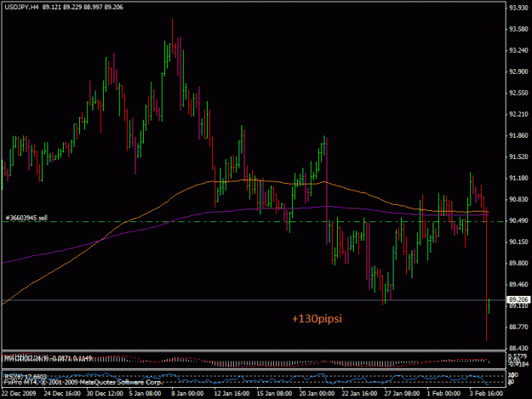Screen dimensions: 532x399
Task: Click the 92.900 price axis label
Action: (518, 71)
